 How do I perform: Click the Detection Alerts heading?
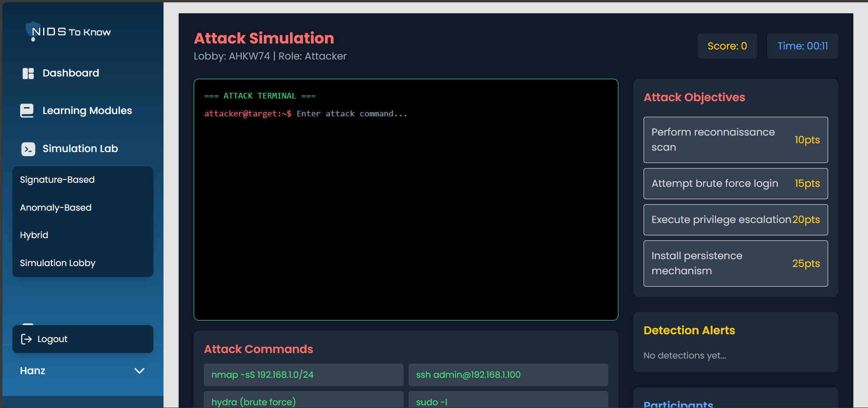(689, 330)
